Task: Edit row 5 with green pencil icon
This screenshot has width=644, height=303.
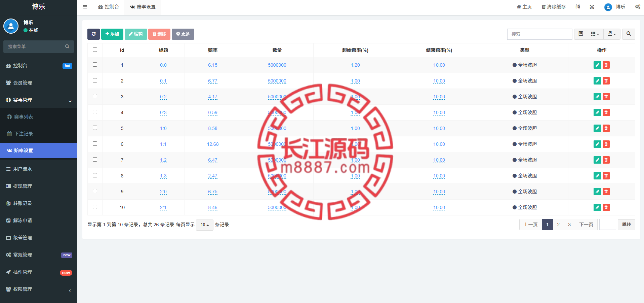Action: pos(597,128)
